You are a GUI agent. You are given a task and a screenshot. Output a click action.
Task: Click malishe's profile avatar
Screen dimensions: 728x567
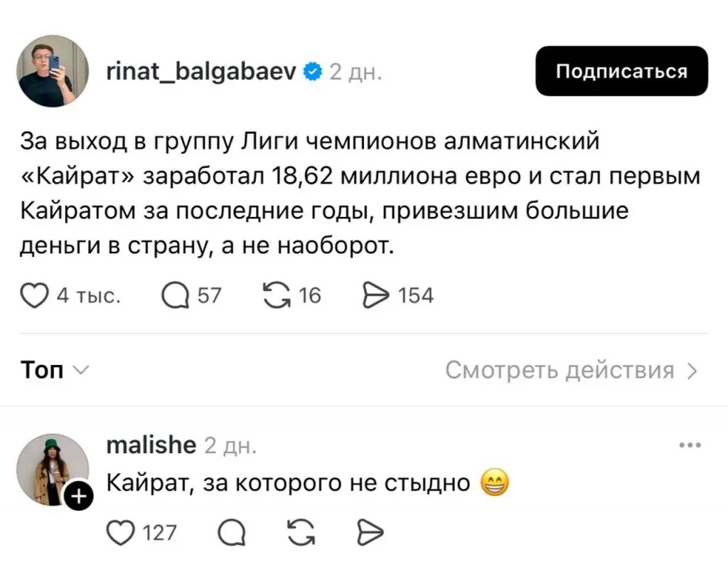(x=51, y=470)
